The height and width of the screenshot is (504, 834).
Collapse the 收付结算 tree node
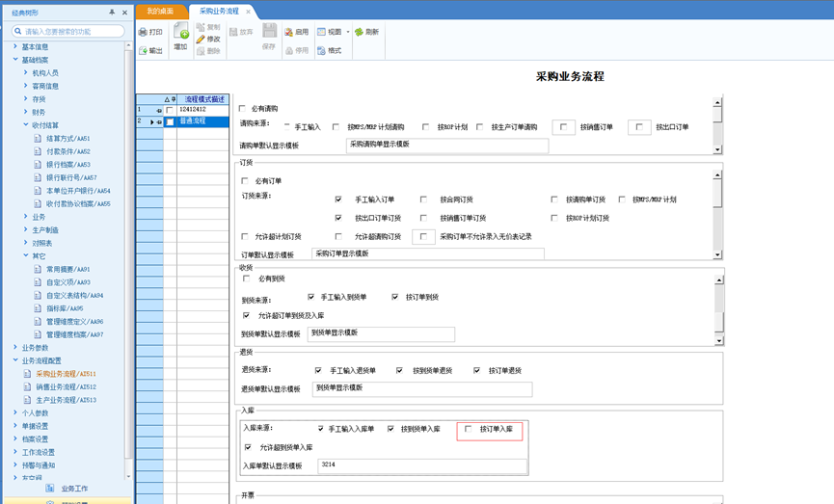(x=25, y=125)
